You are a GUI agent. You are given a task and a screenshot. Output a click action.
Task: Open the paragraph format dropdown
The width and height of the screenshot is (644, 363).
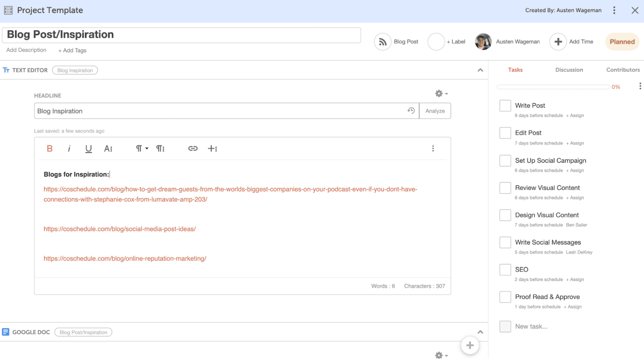142,148
